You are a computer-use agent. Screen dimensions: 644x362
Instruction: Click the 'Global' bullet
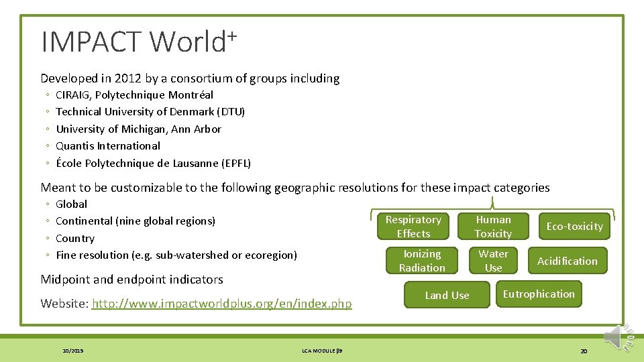coord(71,204)
